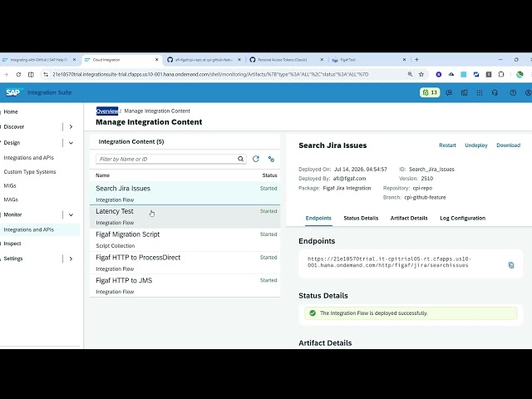Image resolution: width=532 pixels, height=399 pixels.
Task: Click the SAP logo
Action: coord(13,92)
